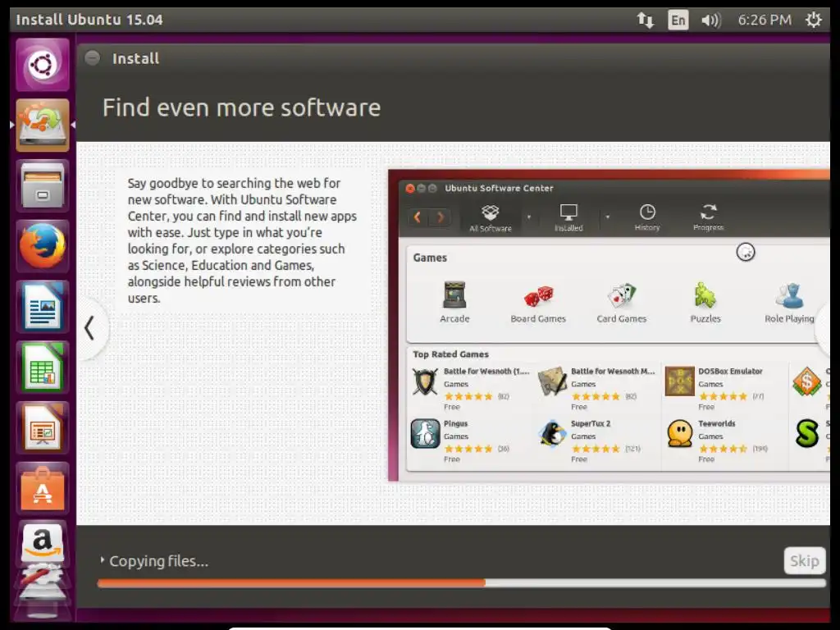Click the round button beside Install title

coord(92,58)
